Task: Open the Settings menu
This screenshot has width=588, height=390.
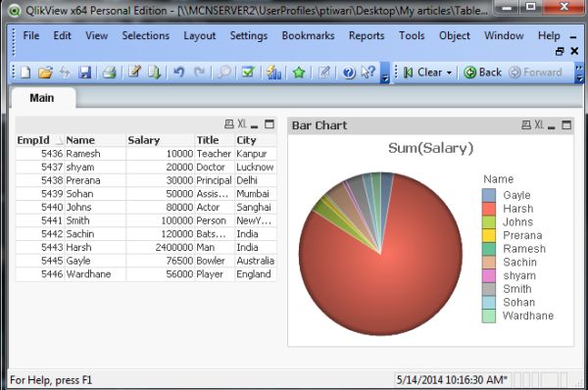Action: point(249,36)
